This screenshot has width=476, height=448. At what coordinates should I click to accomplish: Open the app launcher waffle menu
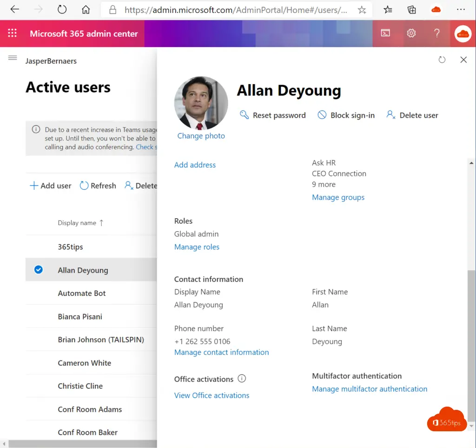(x=13, y=33)
